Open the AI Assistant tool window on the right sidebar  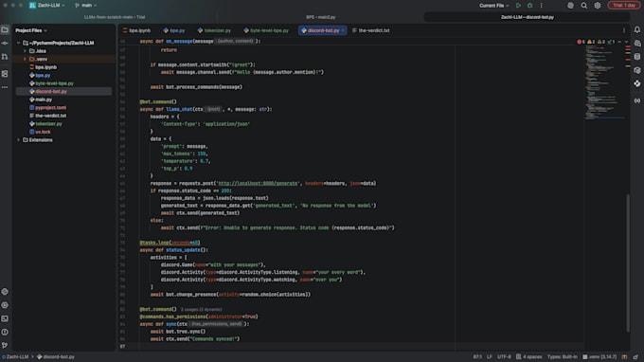637,44
